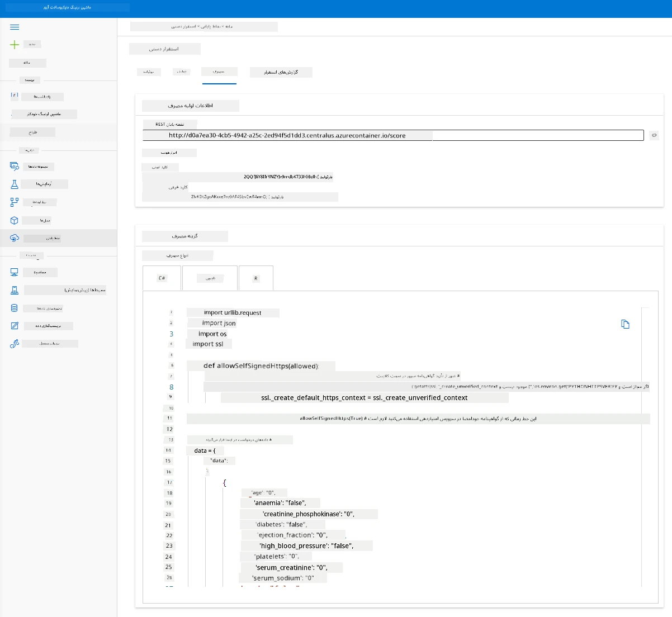Click the 'data = {' code line

(205, 450)
